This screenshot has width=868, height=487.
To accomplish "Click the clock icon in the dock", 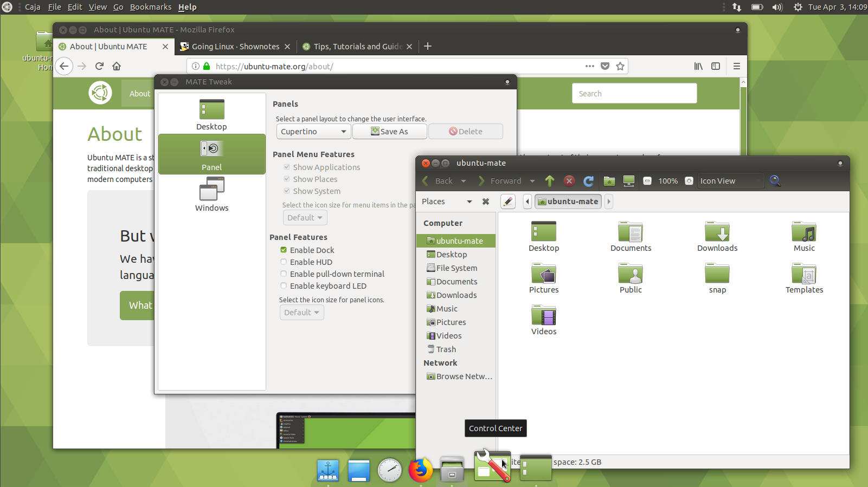I will point(389,470).
